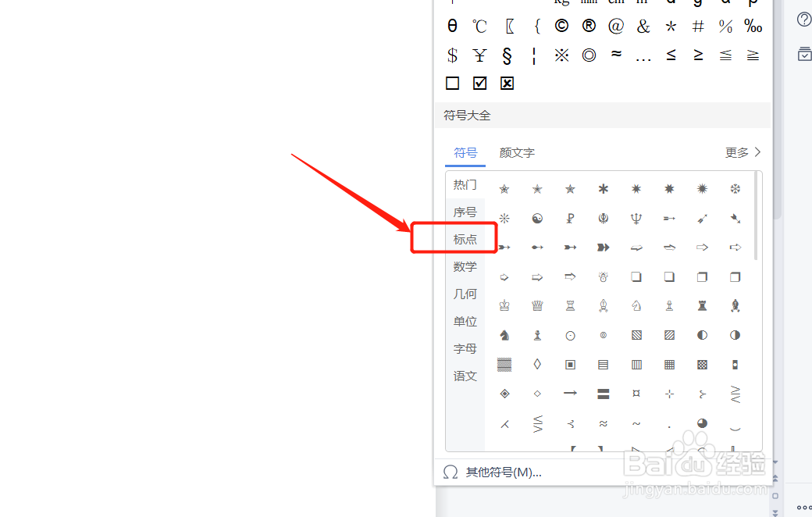812x517 pixels.
Task: Insert the black chess rook symbol
Action: pyautogui.click(x=702, y=305)
